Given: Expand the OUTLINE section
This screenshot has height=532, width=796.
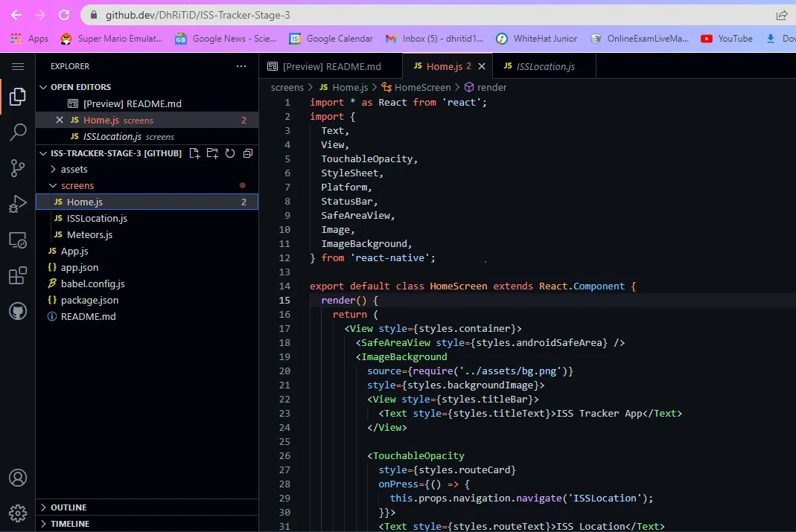Looking at the screenshot, I should [69, 507].
